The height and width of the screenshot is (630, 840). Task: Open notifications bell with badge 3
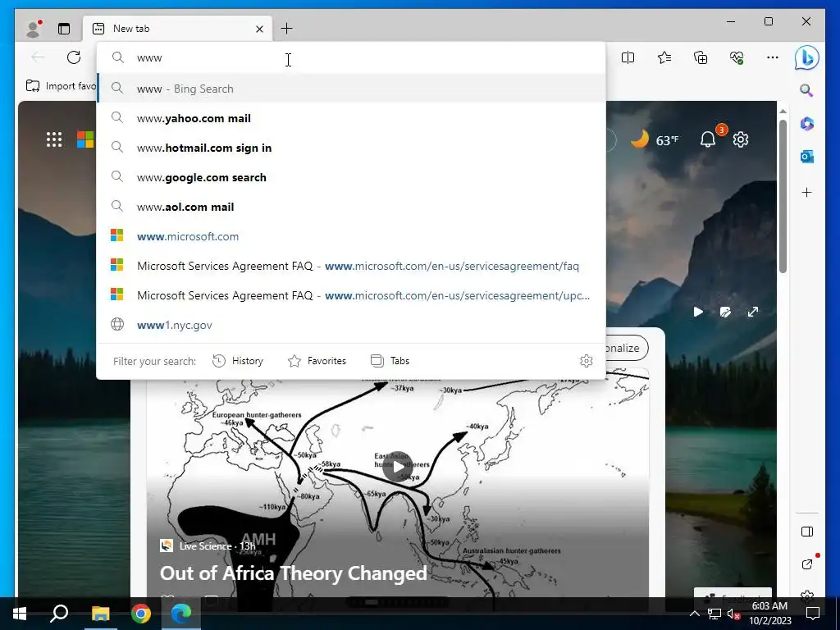click(x=708, y=139)
